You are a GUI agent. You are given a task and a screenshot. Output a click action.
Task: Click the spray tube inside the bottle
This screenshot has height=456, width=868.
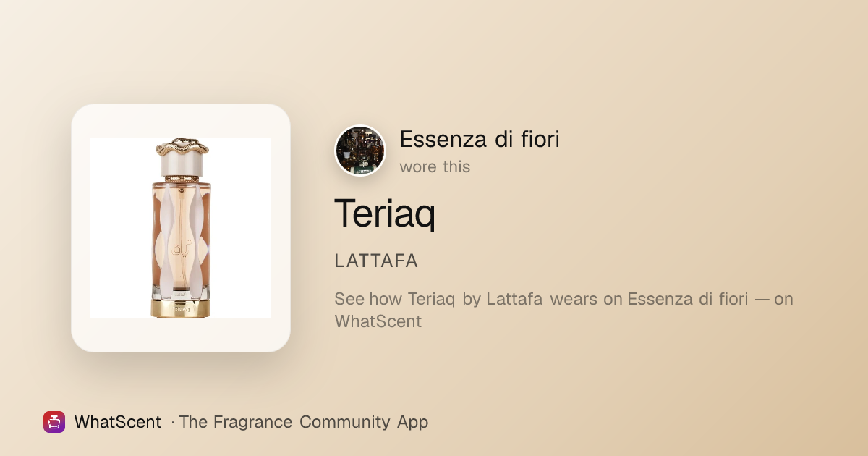pyautogui.click(x=182, y=239)
